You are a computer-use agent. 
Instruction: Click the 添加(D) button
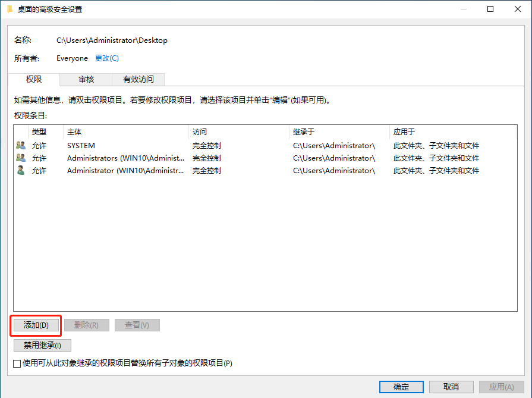click(36, 325)
